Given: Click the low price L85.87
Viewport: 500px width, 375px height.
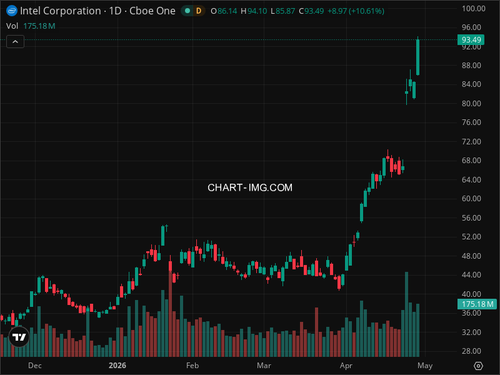Looking at the screenshot, I should tap(283, 11).
